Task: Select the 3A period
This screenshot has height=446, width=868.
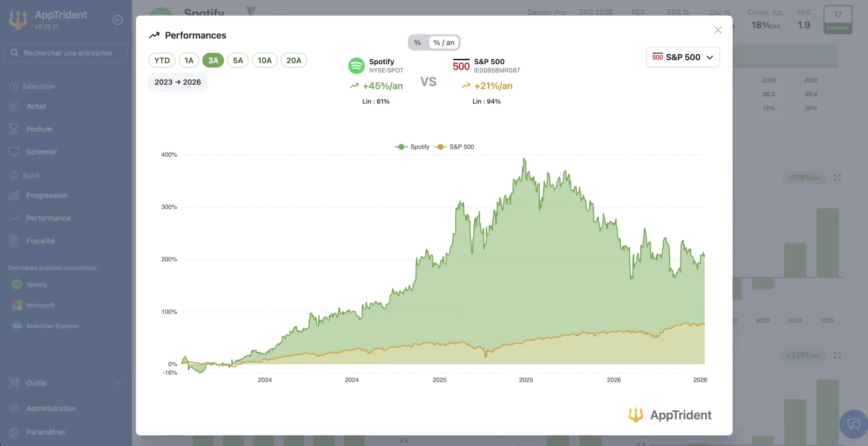Action: pyautogui.click(x=213, y=61)
